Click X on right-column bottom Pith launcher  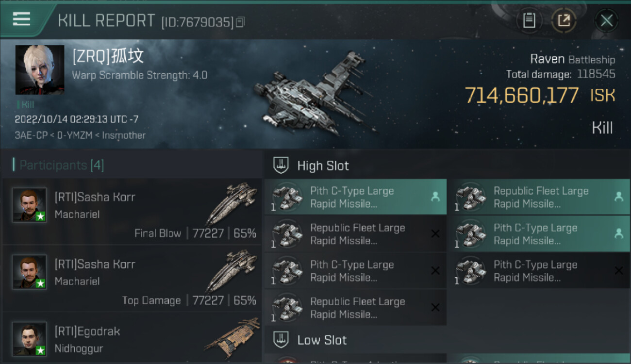click(619, 271)
